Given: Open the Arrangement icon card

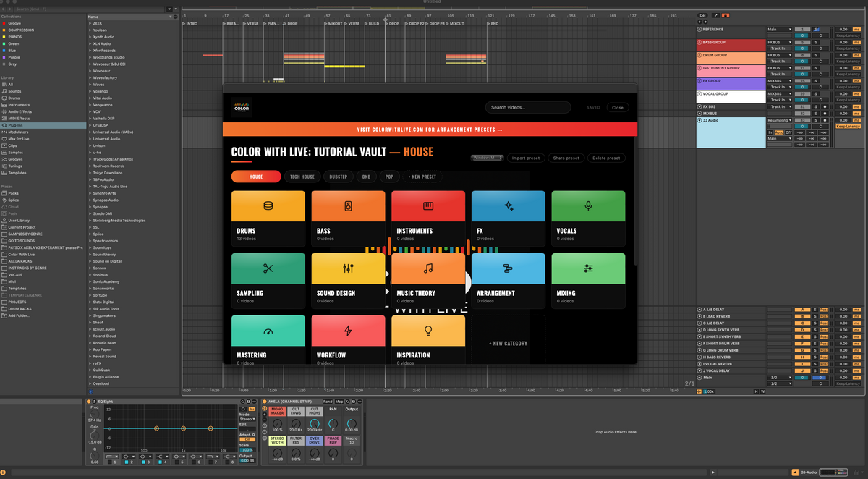Looking at the screenshot, I should 509,268.
